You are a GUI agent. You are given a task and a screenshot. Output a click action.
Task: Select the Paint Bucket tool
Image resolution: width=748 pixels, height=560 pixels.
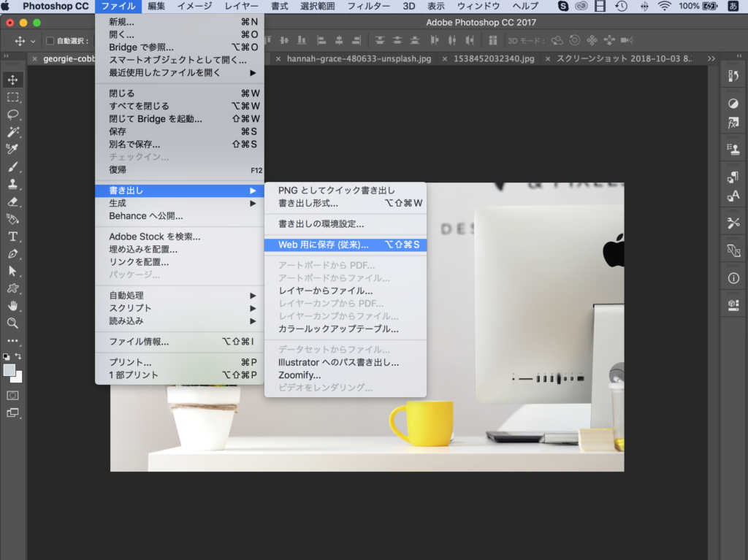coord(13,219)
